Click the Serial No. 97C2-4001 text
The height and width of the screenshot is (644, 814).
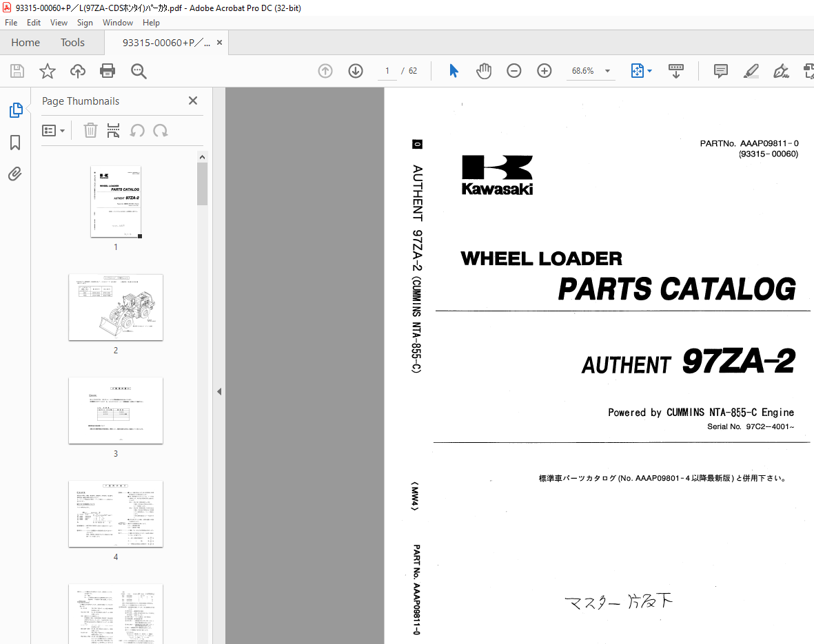pos(751,426)
